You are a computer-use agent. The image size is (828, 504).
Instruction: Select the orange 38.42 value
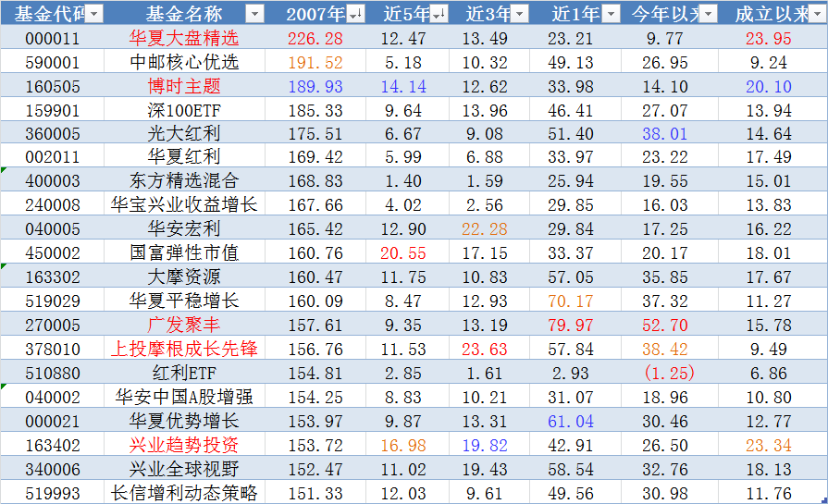click(x=665, y=350)
